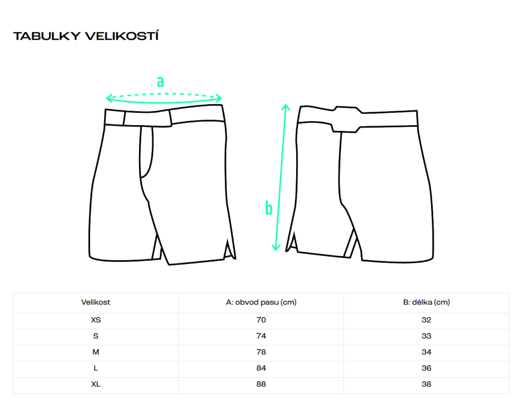This screenshot has width=515, height=420.
Task: Click the 'XL' size cell
Action: click(x=96, y=384)
